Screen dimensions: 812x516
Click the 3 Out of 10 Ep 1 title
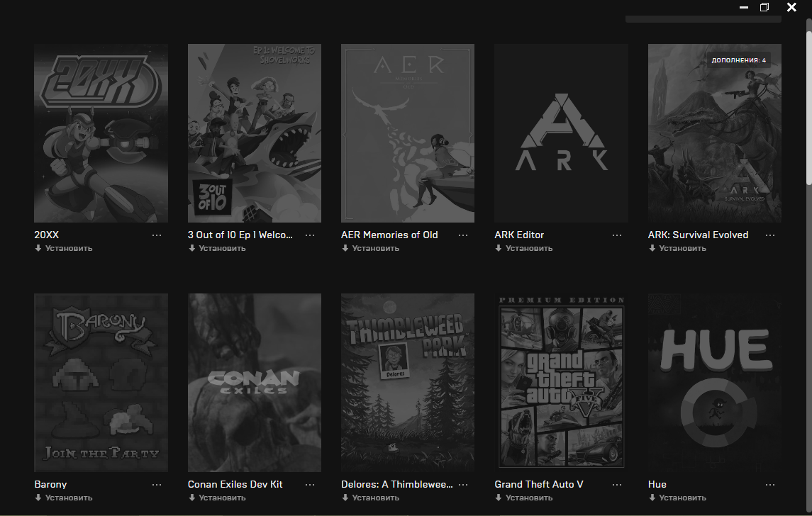(x=240, y=235)
